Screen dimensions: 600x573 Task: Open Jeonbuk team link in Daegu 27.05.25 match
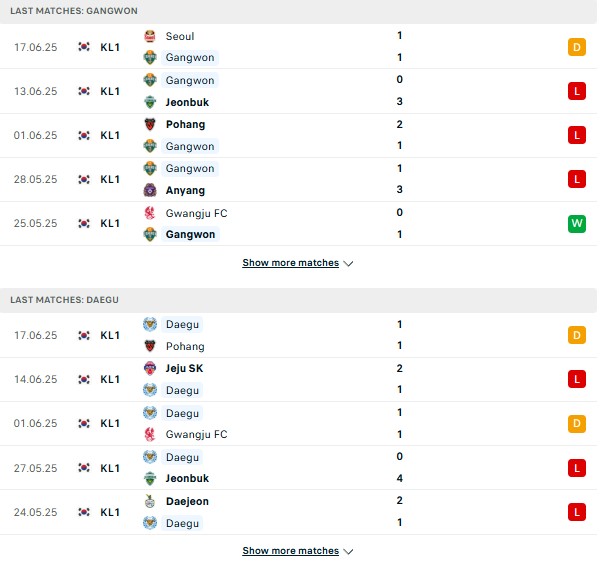point(187,478)
